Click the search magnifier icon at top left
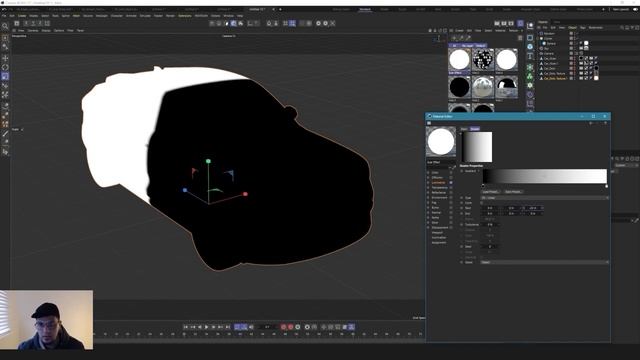640x360 pixels. click(x=5, y=26)
